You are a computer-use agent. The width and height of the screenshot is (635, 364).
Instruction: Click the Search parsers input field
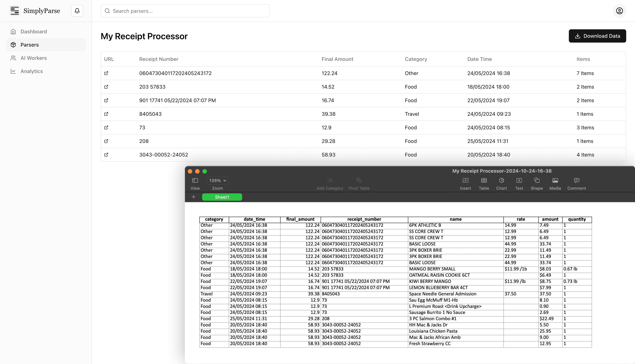(185, 11)
